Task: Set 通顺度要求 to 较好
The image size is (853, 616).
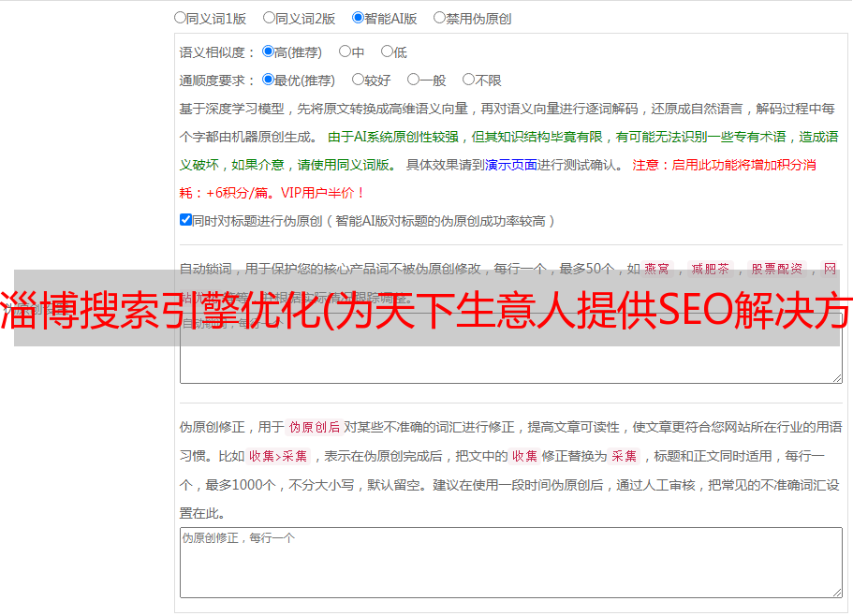Action: pos(358,80)
